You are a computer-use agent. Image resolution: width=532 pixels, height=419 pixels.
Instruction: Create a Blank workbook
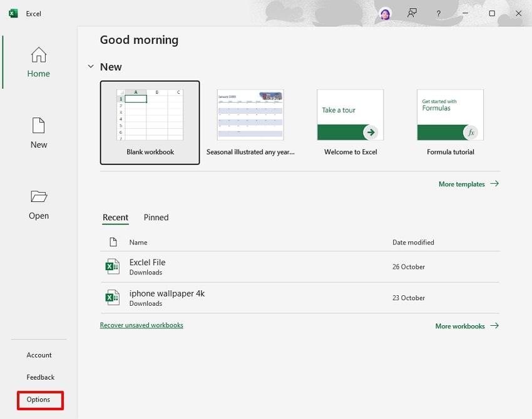[x=150, y=122]
